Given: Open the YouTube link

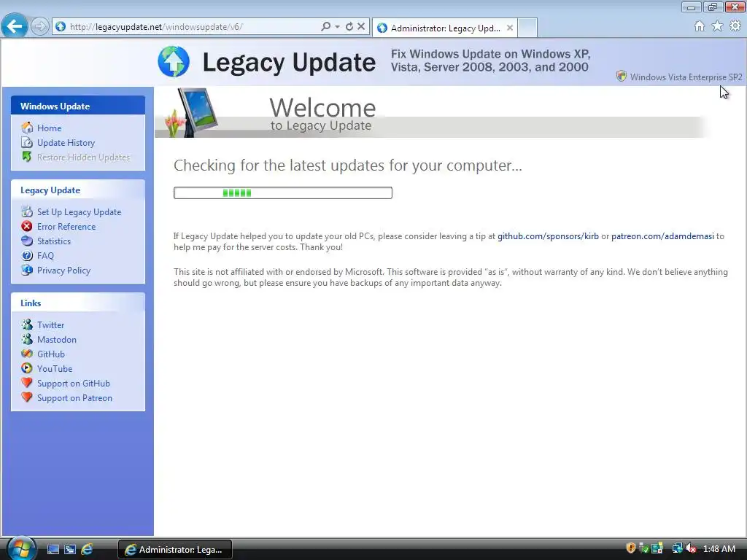Looking at the screenshot, I should (55, 368).
